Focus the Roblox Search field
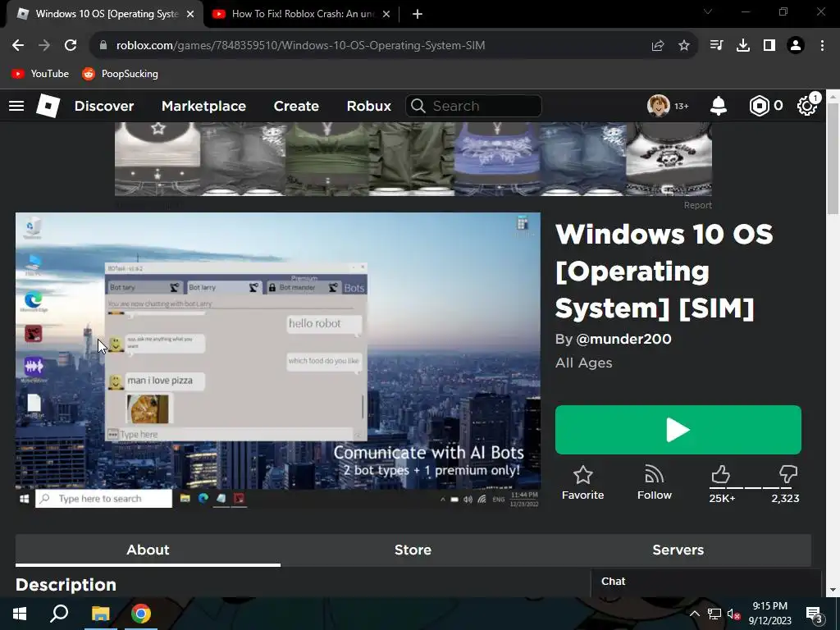Screen dimensions: 840x630 (473, 106)
